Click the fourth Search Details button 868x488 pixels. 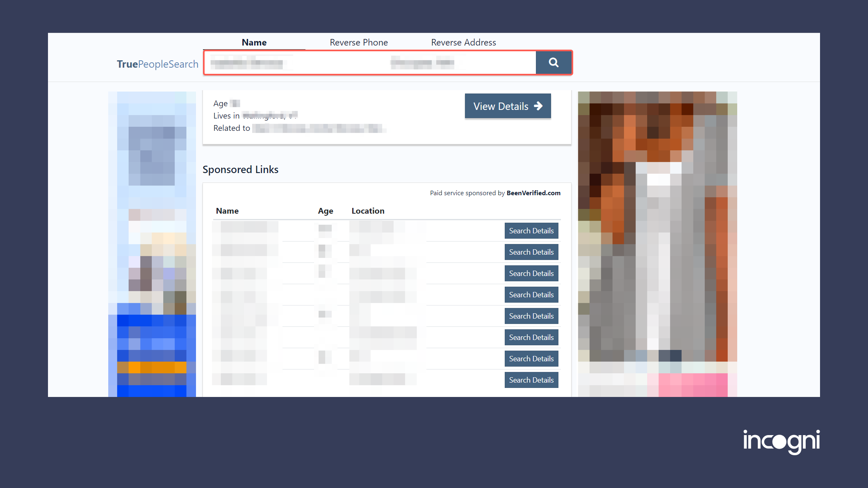531,295
